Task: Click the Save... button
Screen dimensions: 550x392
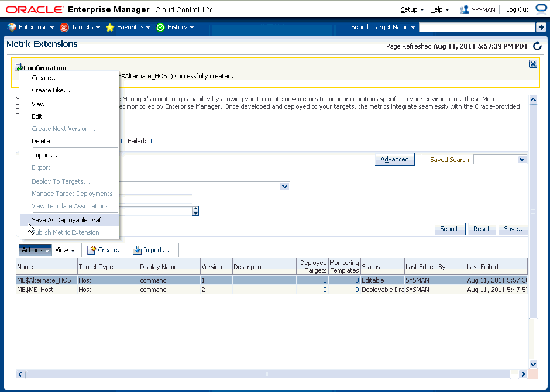Action: tap(514, 229)
